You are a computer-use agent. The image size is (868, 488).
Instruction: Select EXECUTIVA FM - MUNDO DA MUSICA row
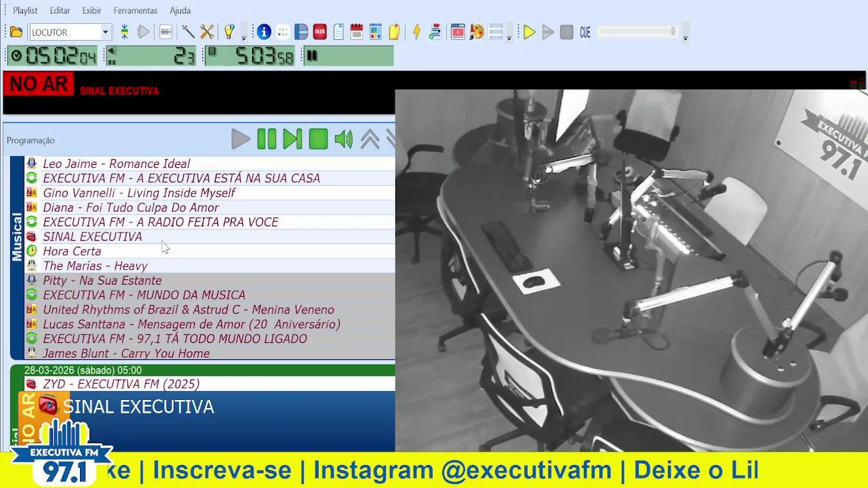pyautogui.click(x=210, y=295)
